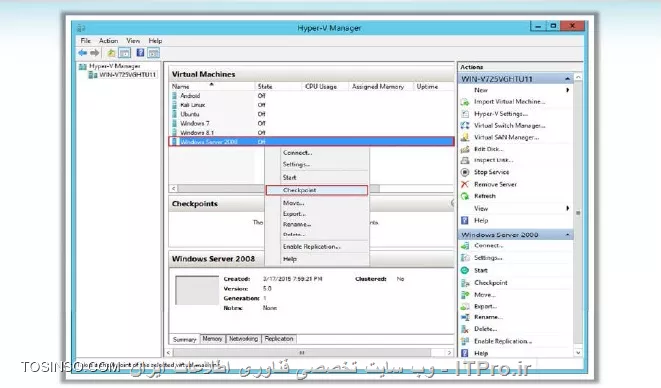The width and height of the screenshot is (661, 388).
Task: Click the Show/Hide console tree toolbar icon
Action: tap(124, 53)
